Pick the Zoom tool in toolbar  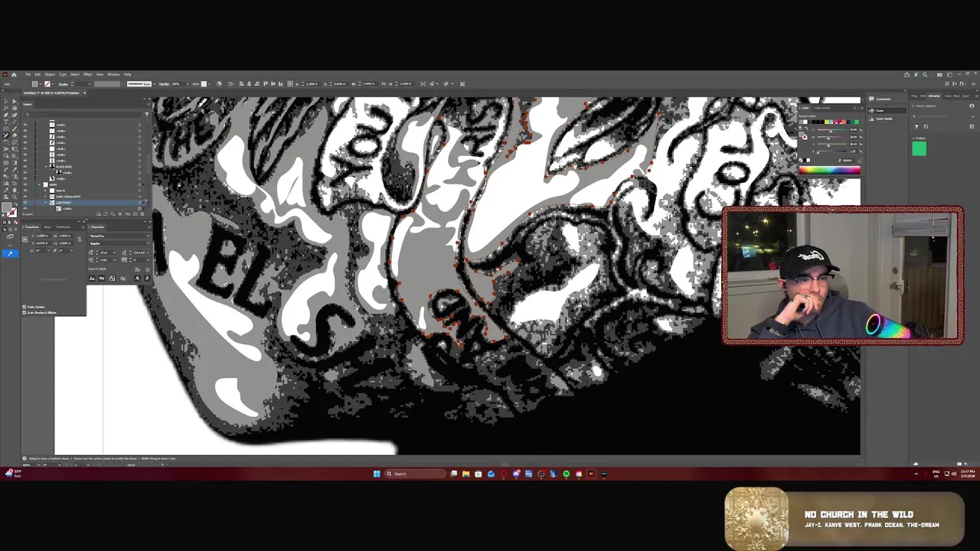pos(15,197)
